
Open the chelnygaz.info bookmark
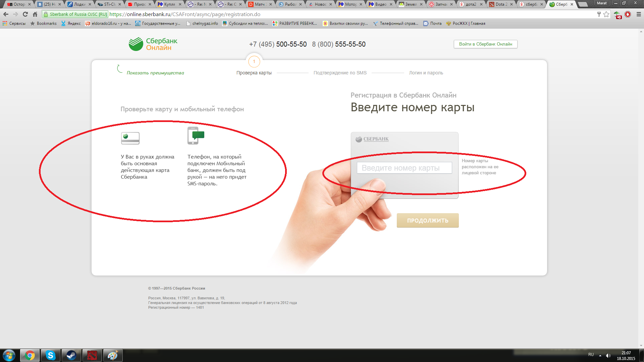click(202, 23)
